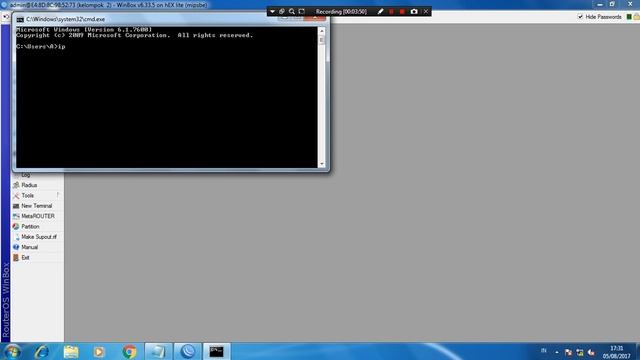Open the Windows Start menu

pyautogui.click(x=12, y=351)
